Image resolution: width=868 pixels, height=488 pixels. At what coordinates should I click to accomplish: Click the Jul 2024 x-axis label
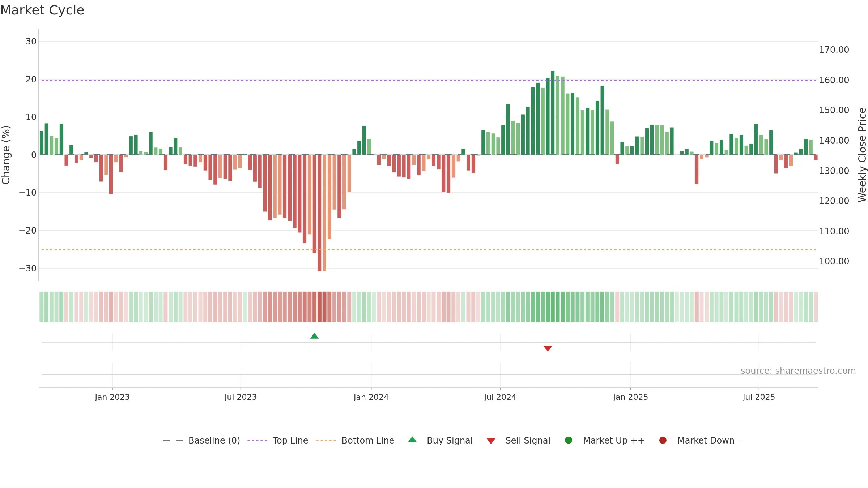point(500,397)
